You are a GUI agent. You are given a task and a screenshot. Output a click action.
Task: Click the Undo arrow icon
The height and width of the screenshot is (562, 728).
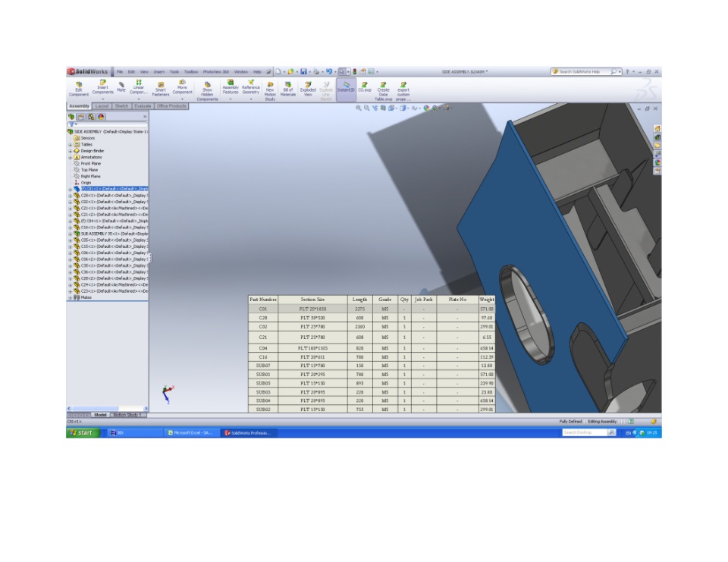click(x=328, y=71)
